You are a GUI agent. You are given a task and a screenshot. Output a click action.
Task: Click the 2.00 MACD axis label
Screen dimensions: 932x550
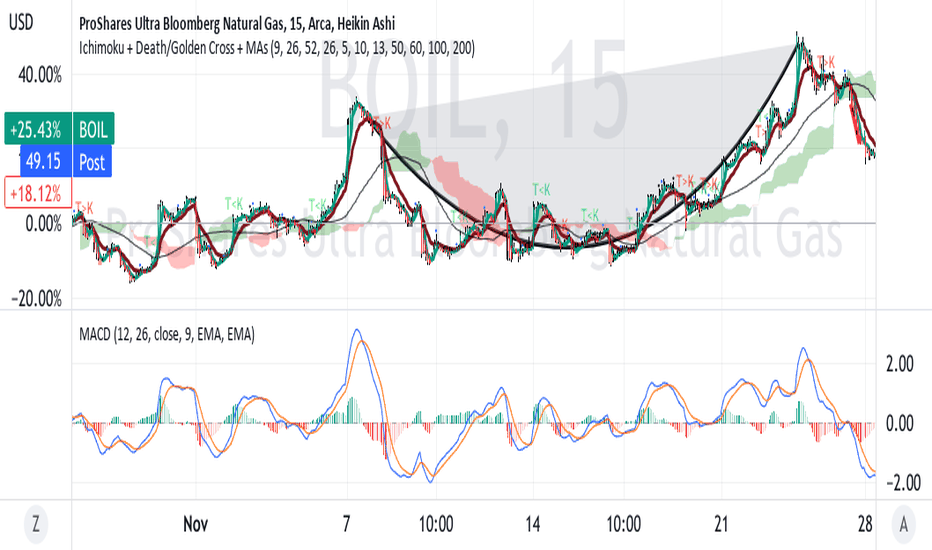[899, 364]
